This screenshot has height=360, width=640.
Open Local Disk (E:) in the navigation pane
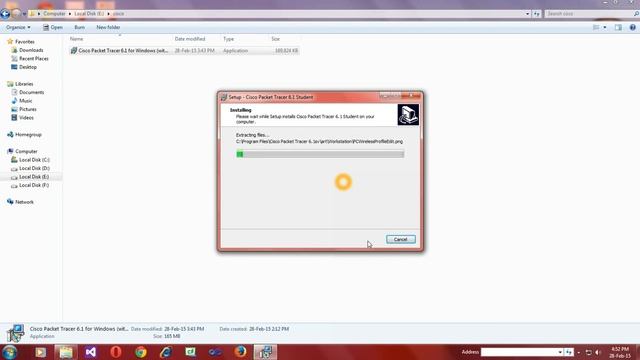[34, 177]
